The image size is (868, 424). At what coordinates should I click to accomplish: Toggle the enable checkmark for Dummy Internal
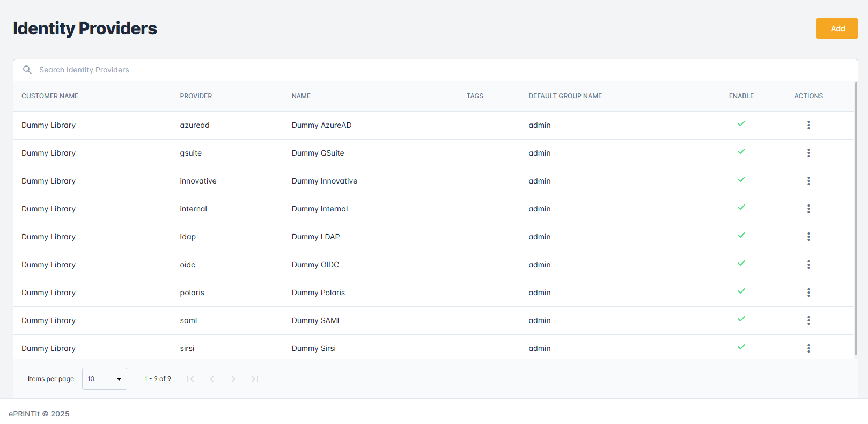coord(741,208)
